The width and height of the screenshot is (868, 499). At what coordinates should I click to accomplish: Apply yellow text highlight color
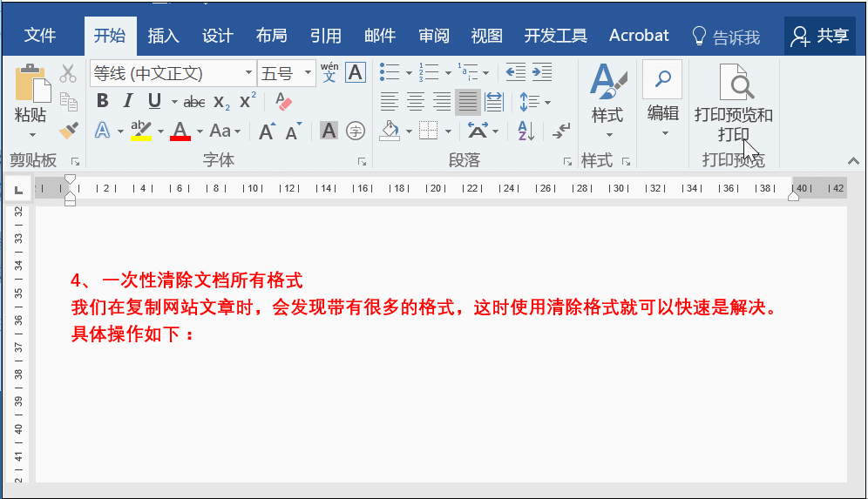141,131
